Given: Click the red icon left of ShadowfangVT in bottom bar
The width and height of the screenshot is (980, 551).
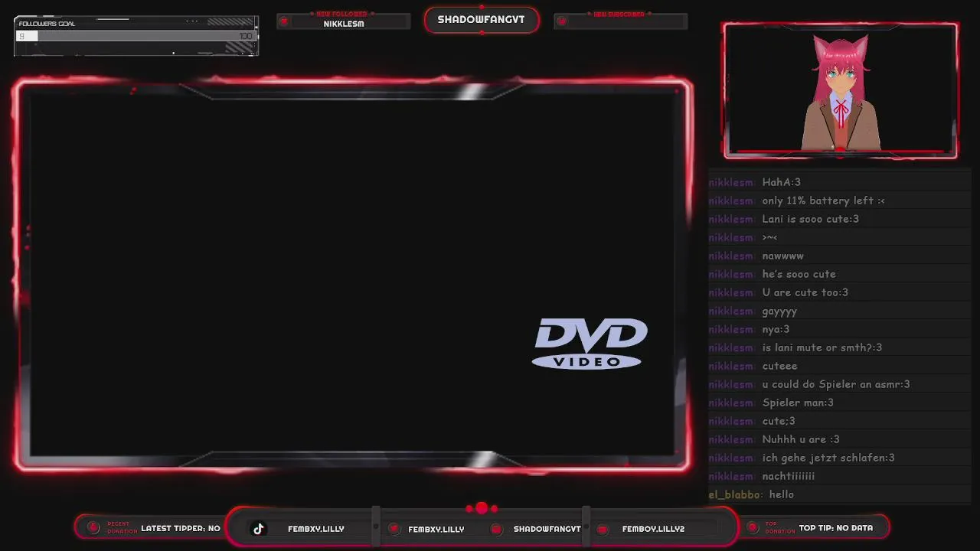Looking at the screenshot, I should click(496, 529).
